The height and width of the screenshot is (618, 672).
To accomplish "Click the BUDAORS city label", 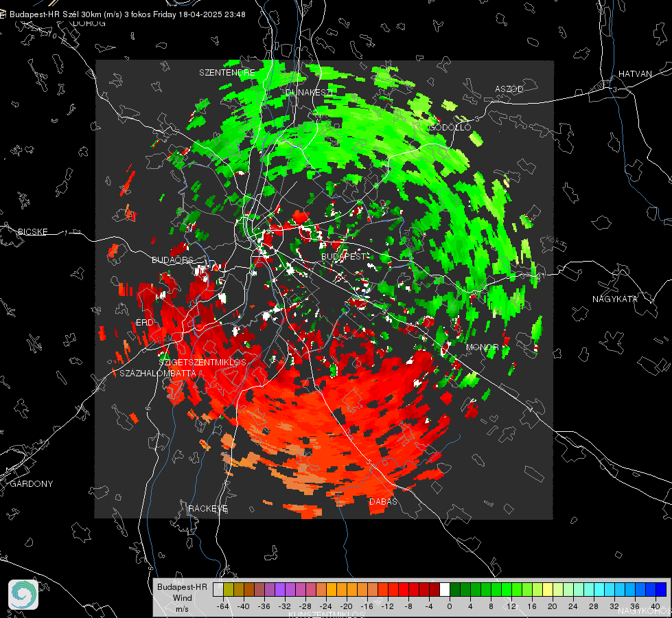I will [173, 260].
